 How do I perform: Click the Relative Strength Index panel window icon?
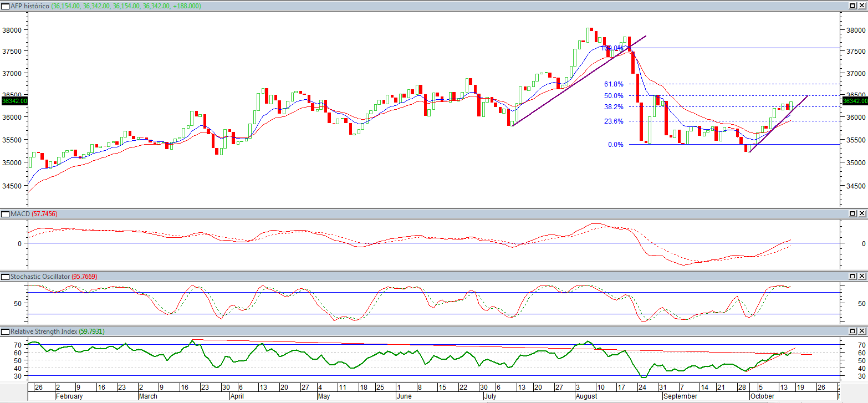coord(5,331)
